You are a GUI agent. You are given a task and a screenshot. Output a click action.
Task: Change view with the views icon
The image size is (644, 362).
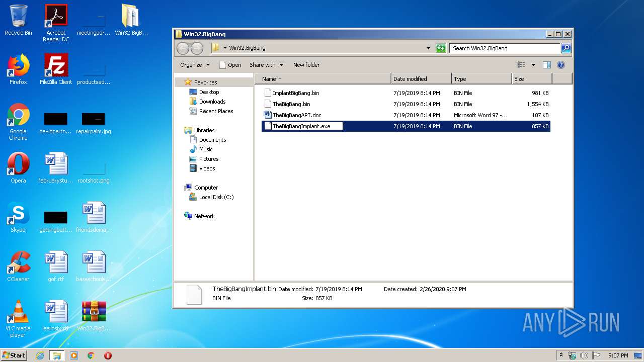(x=521, y=65)
